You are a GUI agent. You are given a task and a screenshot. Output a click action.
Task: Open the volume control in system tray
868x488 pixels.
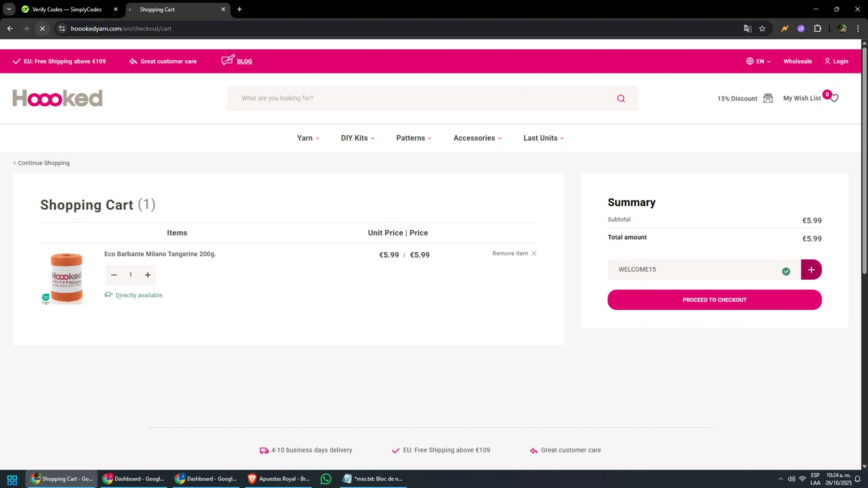click(791, 479)
